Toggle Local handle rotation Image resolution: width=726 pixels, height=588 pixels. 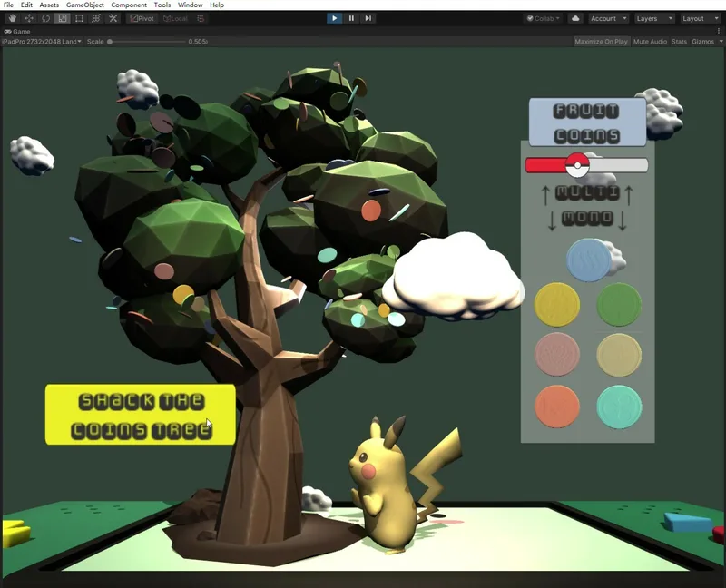pos(176,18)
